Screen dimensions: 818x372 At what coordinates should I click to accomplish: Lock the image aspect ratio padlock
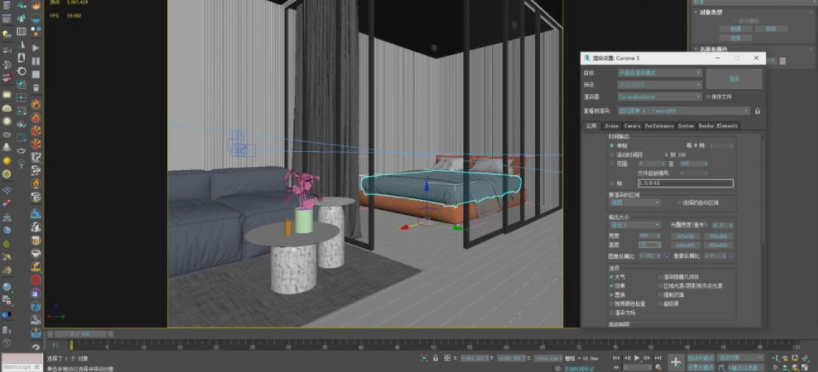666,256
